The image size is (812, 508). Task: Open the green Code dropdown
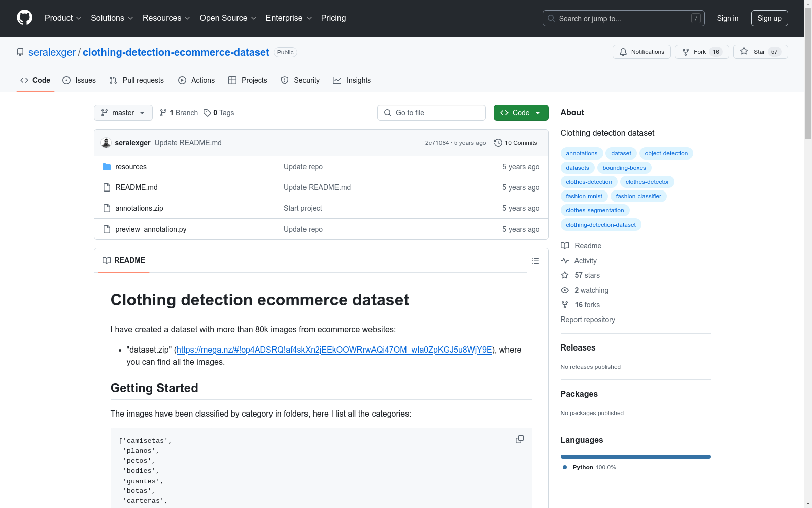coord(521,113)
